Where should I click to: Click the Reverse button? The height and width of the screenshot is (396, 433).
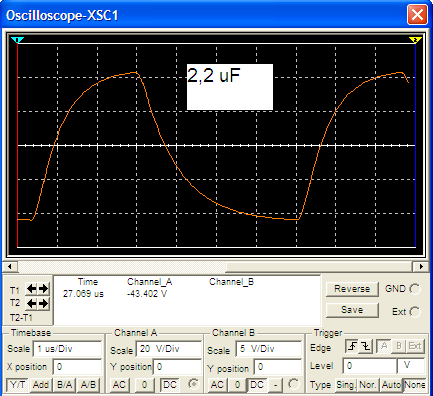pyautogui.click(x=352, y=289)
